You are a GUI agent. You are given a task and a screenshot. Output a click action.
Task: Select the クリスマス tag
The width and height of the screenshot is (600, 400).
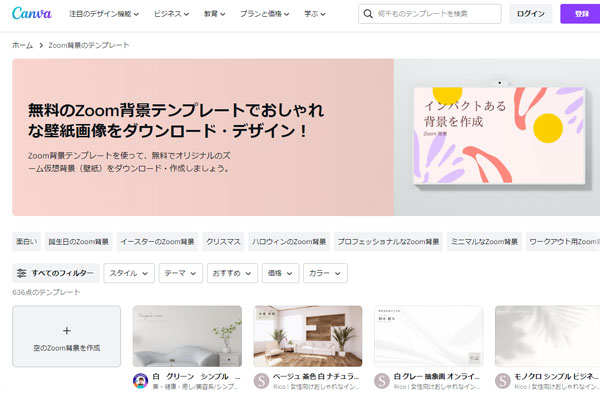tap(223, 242)
